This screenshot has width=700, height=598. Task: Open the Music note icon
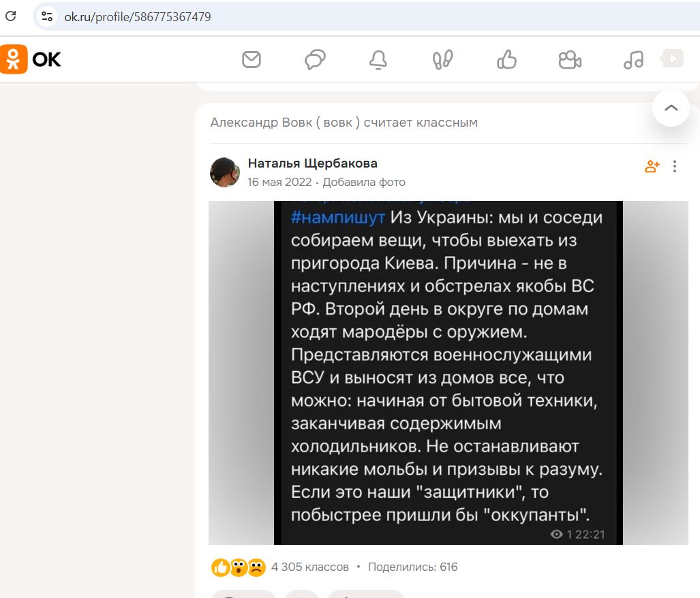click(x=633, y=60)
